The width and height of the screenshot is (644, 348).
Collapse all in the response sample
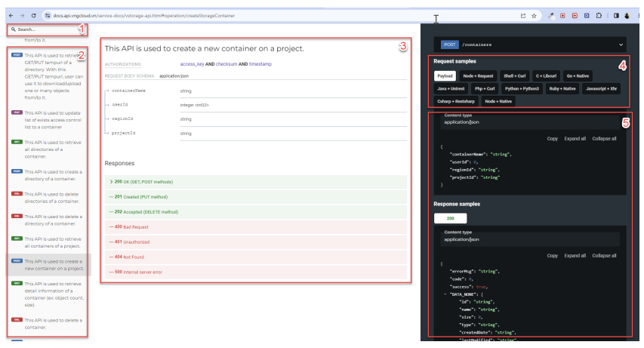point(603,255)
